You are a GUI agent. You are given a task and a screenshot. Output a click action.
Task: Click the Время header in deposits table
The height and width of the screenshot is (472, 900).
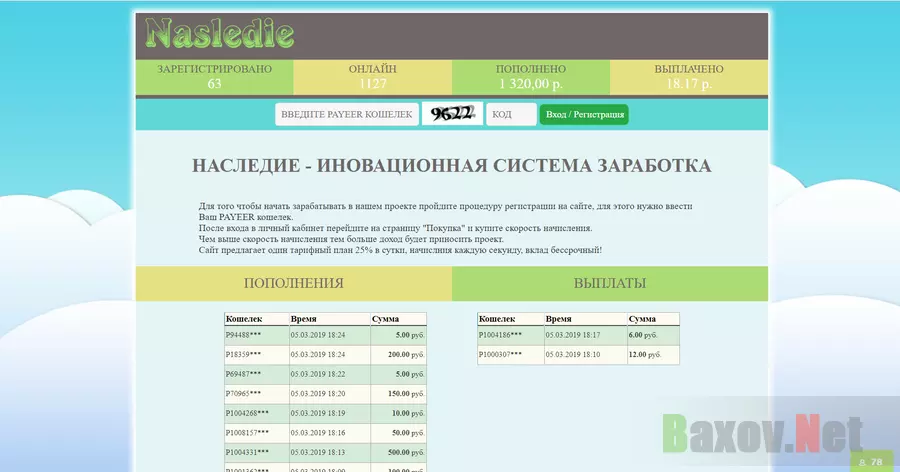click(x=329, y=319)
